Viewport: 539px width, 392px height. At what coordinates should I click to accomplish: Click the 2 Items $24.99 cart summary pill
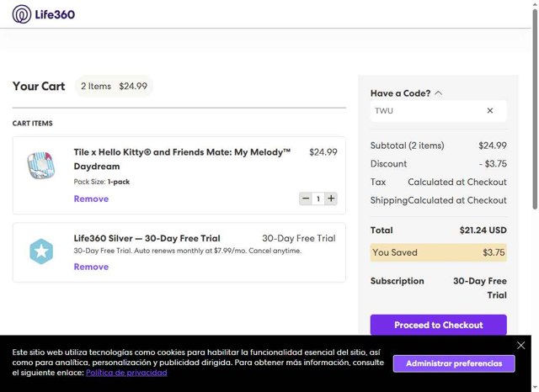tap(114, 86)
